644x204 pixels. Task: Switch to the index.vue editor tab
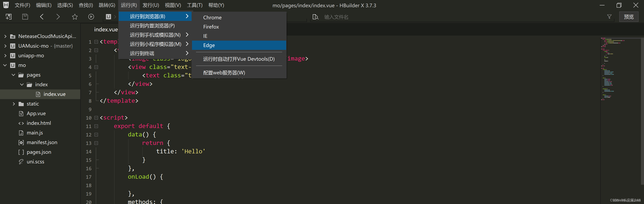click(106, 30)
